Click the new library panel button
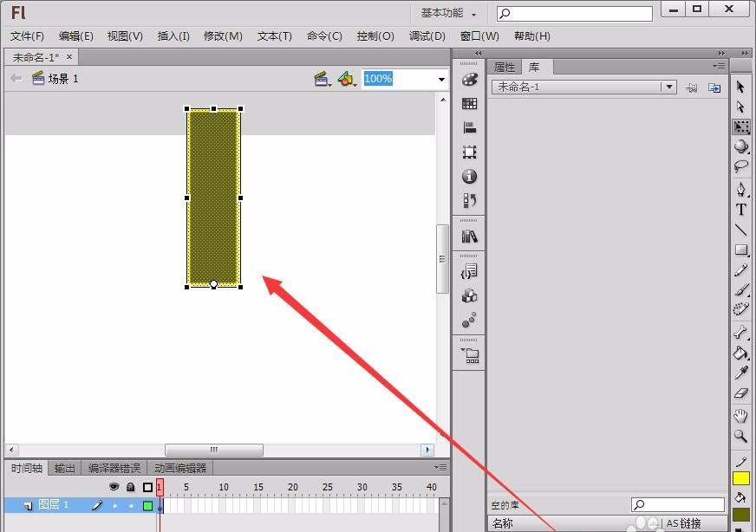The width and height of the screenshot is (756, 532). tap(714, 88)
